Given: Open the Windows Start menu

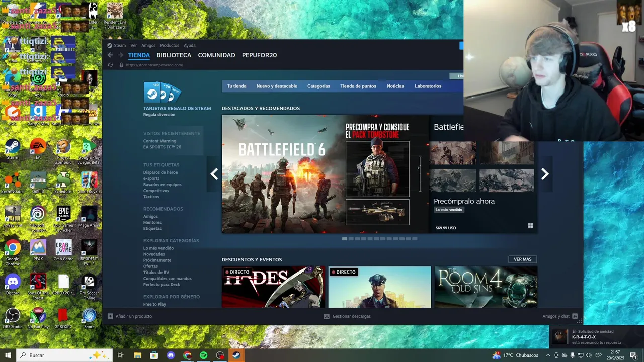Looking at the screenshot, I should [8, 355].
